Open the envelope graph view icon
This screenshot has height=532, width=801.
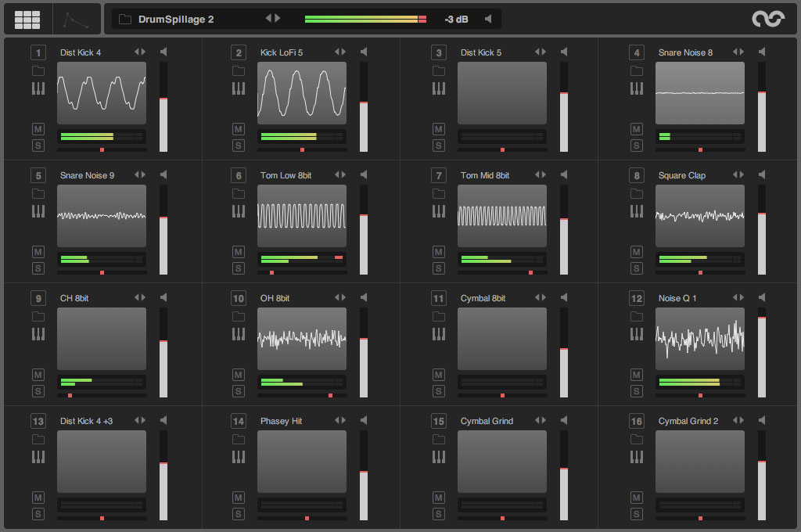click(76, 19)
